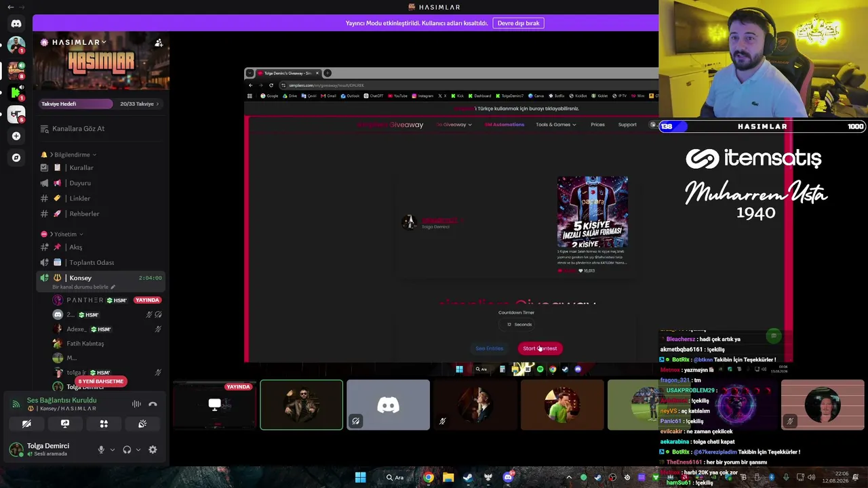Reload the page in shared browser

click(271, 85)
